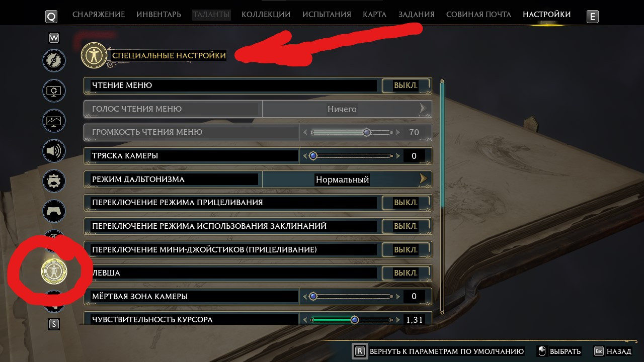Open display settings monitor icon

(54, 91)
